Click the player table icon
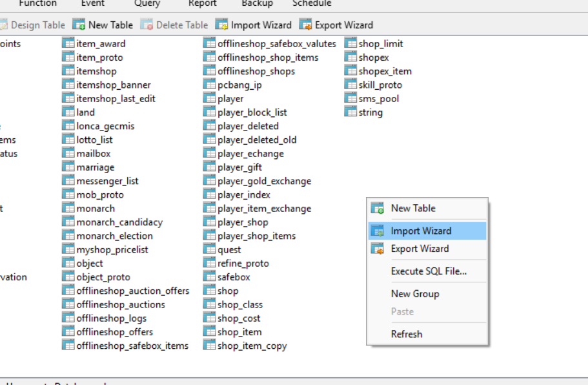This screenshot has height=385, width=588. point(209,99)
